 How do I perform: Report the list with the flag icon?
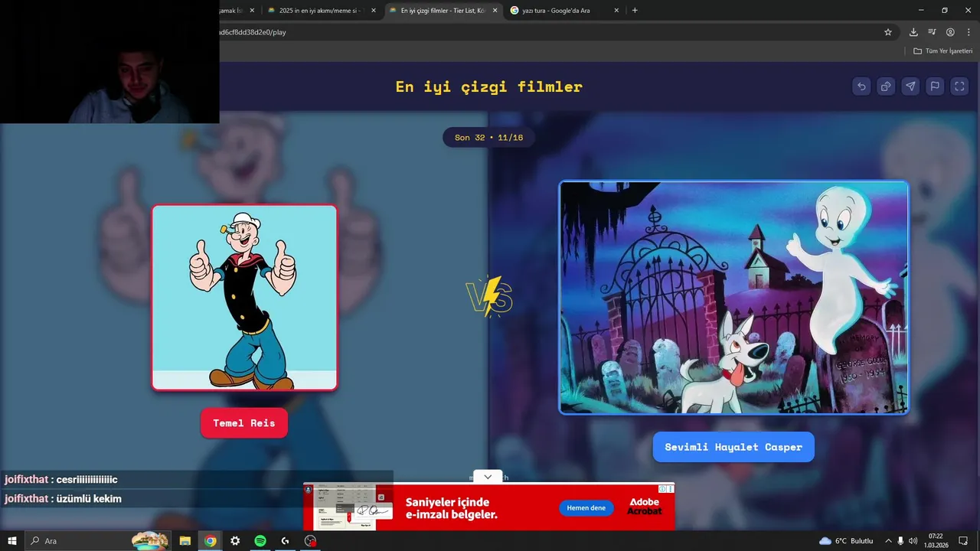(x=935, y=86)
